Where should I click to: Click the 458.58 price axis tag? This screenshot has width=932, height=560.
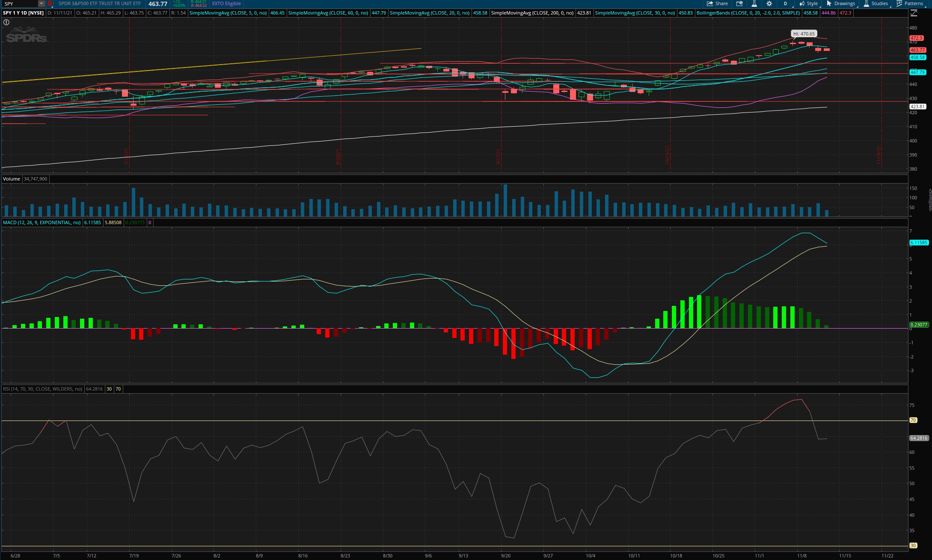point(917,57)
